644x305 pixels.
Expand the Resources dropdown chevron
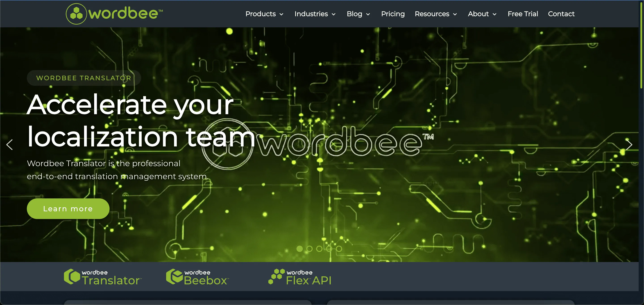pos(455,14)
